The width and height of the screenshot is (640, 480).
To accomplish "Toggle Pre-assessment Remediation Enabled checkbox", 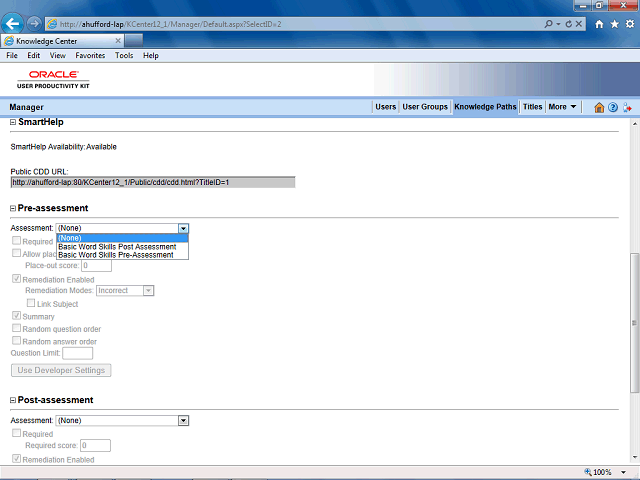I will click(16, 279).
